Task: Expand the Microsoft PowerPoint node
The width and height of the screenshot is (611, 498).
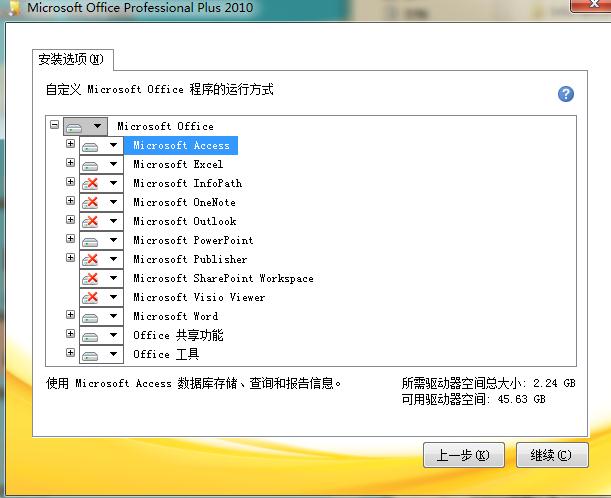Action: 71,238
